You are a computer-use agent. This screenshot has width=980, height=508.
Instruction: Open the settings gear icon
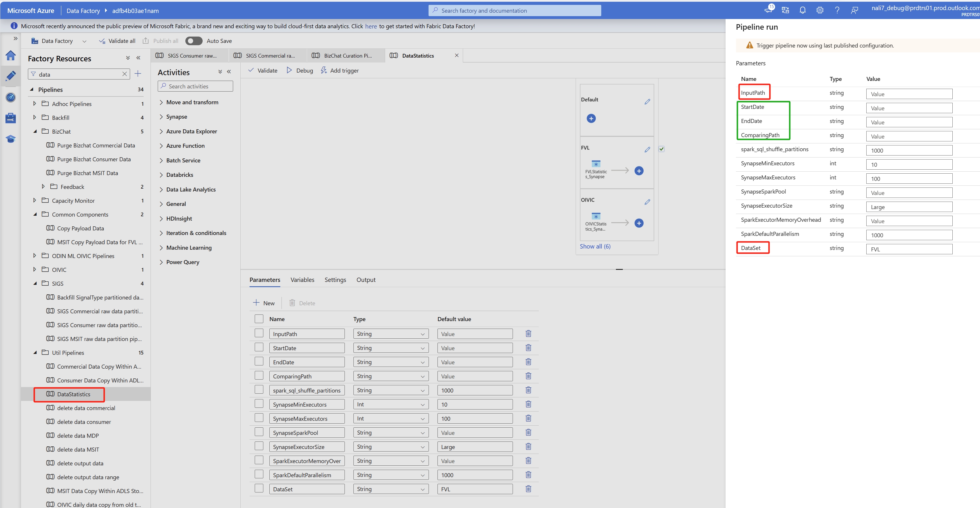[820, 10]
